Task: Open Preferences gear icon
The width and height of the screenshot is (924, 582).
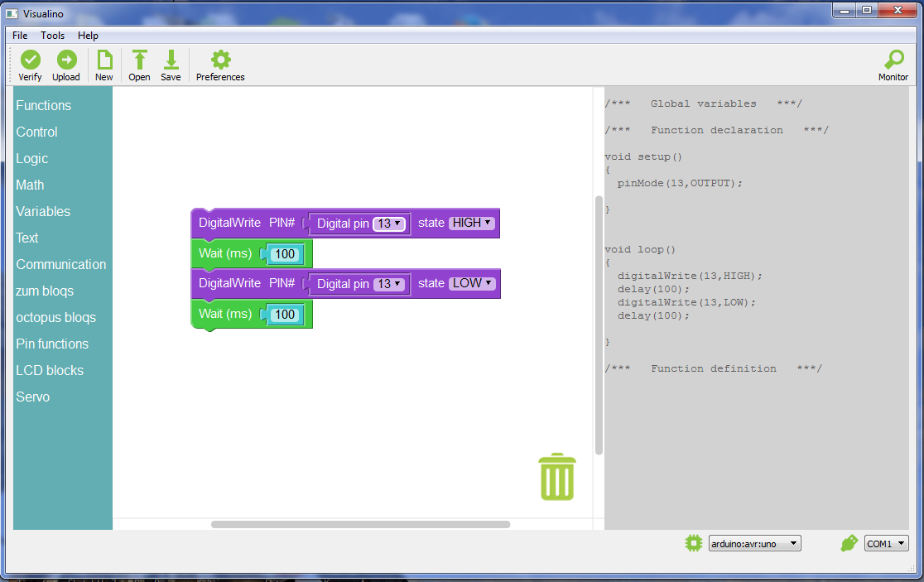Action: pyautogui.click(x=220, y=60)
